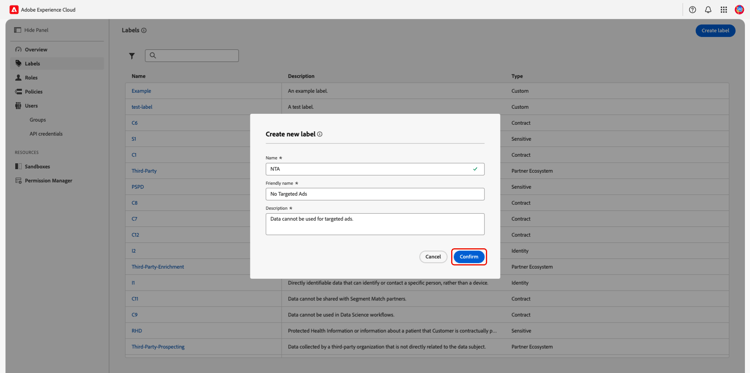This screenshot has width=750, height=373.
Task: Click the Overview gauge icon in sidebar
Action: point(18,49)
